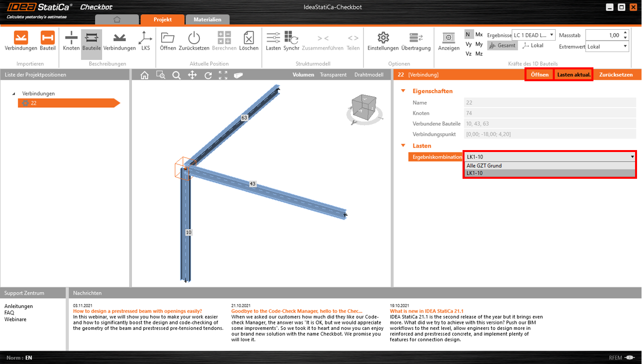Image resolution: width=642 pixels, height=364 pixels.
Task: Open the FAQ support link
Action: point(9,312)
